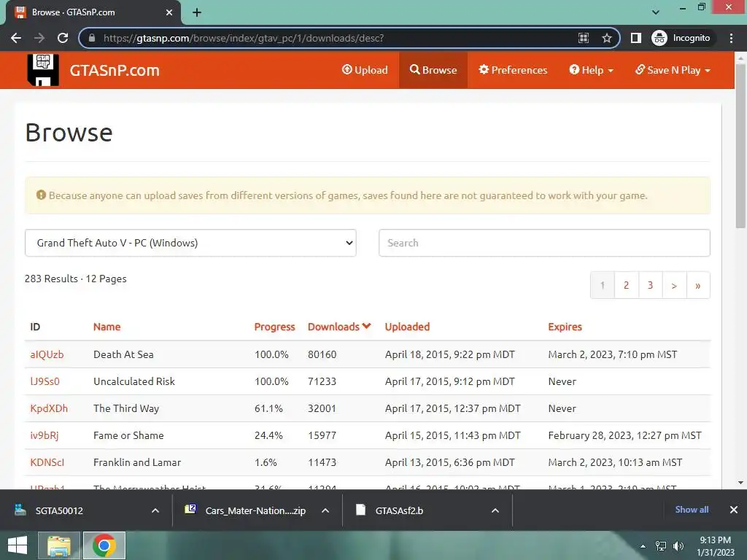Click the address bar URL
Viewport: 747px width, 560px height.
[244, 38]
